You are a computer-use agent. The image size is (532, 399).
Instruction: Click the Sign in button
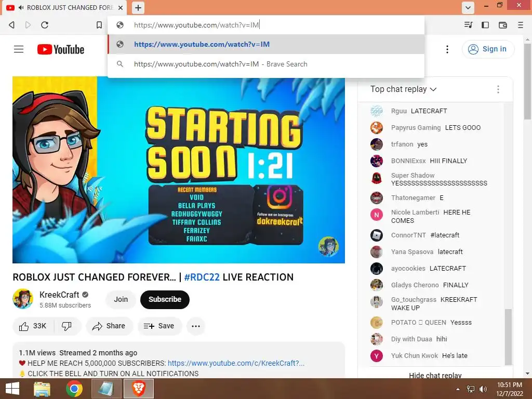pyautogui.click(x=488, y=49)
